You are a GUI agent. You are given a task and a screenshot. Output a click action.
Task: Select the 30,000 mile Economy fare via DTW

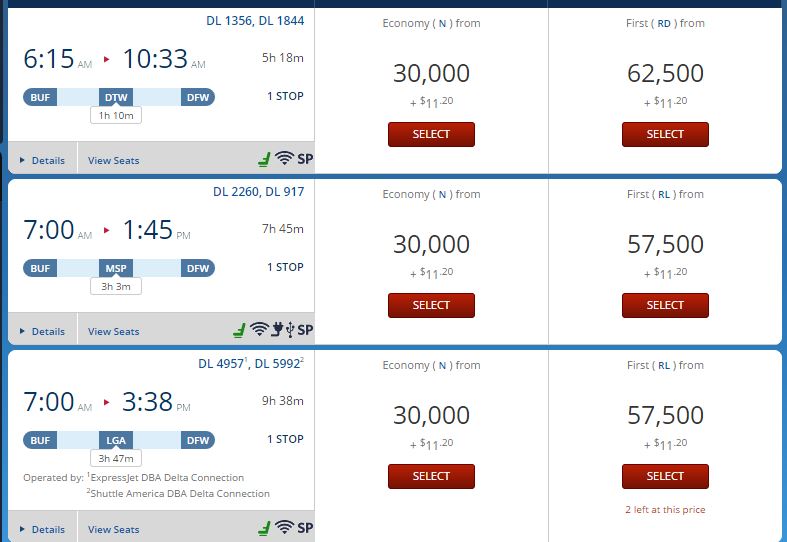[431, 134]
